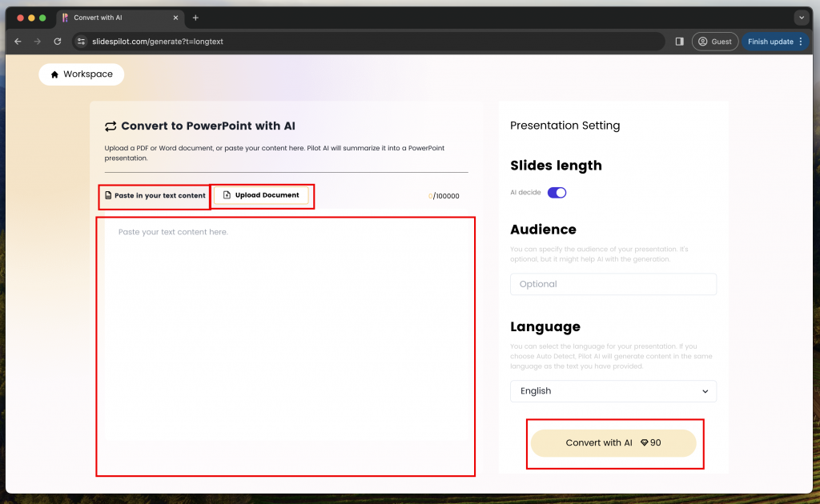Go back using the browser back arrow
This screenshot has height=504, width=820.
[18, 42]
